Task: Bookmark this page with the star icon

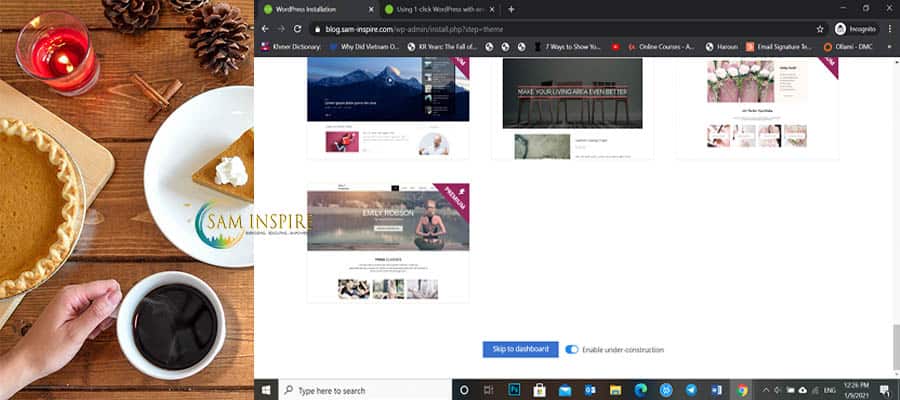Action: (820, 29)
